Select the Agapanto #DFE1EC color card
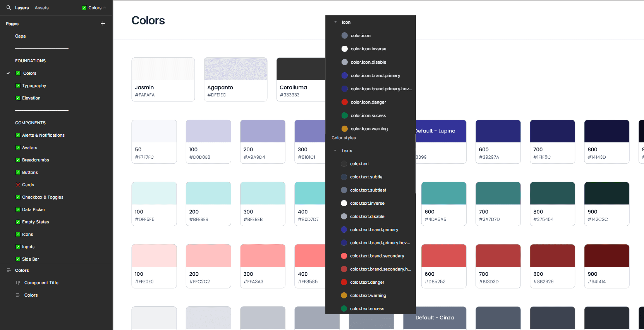This screenshot has width=644, height=330. 236,80
